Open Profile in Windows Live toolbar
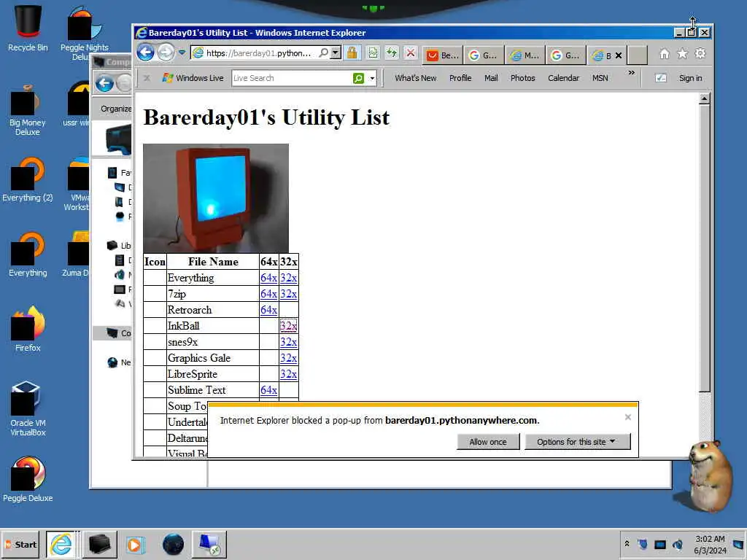Viewport: 747px width, 560px height. pyautogui.click(x=460, y=78)
